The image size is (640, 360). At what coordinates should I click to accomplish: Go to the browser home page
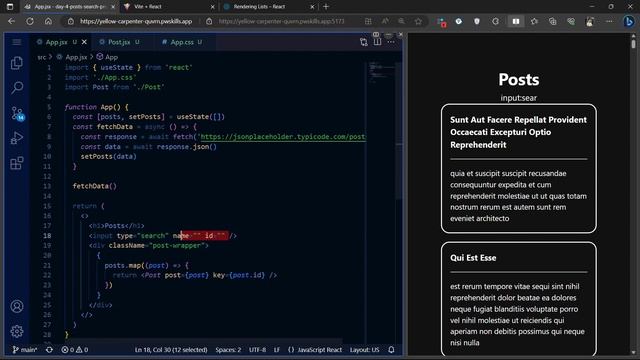tap(48, 21)
